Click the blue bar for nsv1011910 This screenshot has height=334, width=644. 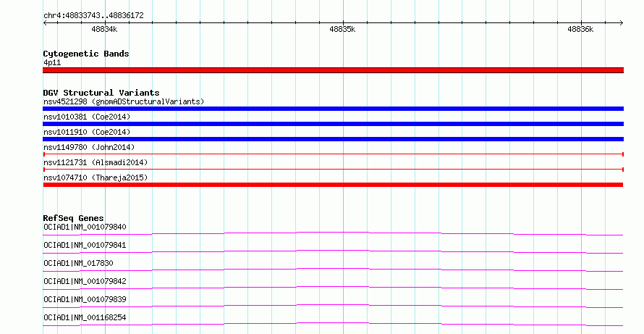[x=333, y=139]
